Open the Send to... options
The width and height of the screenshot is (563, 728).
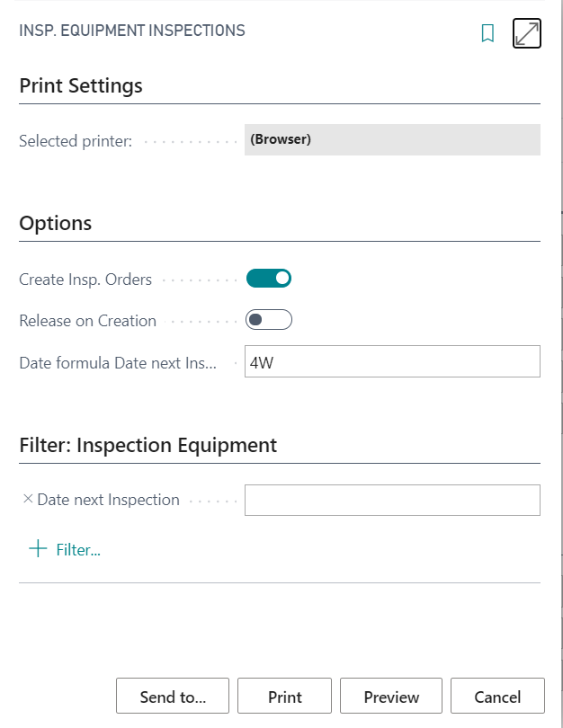tap(173, 696)
